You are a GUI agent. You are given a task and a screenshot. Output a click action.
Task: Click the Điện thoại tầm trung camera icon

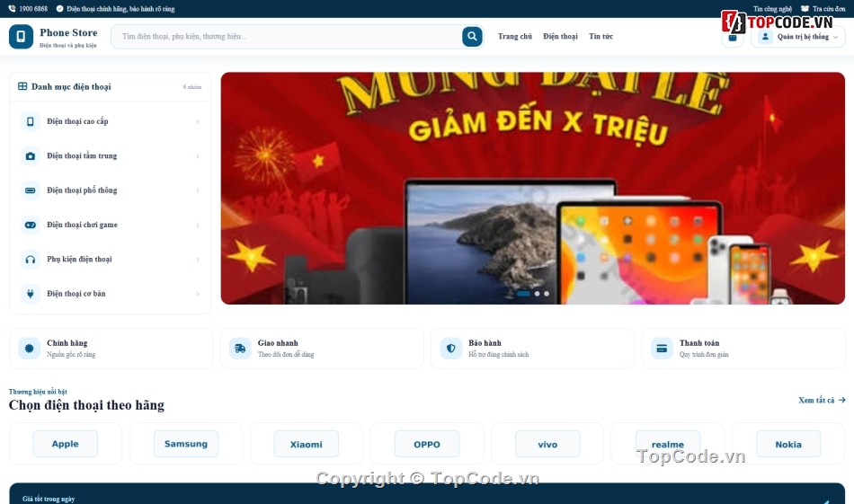coord(31,155)
